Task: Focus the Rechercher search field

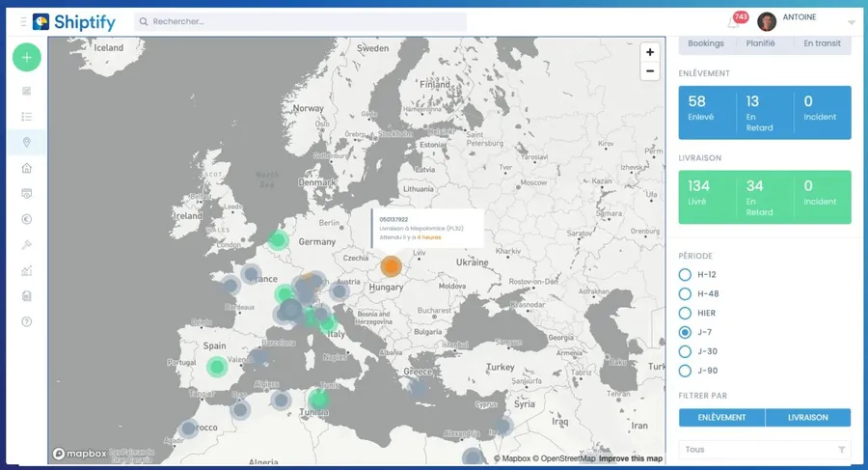Action: tap(300, 21)
